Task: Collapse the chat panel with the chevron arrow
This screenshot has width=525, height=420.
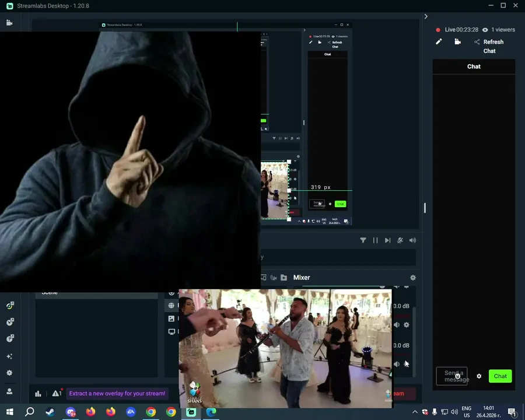Action: click(426, 16)
